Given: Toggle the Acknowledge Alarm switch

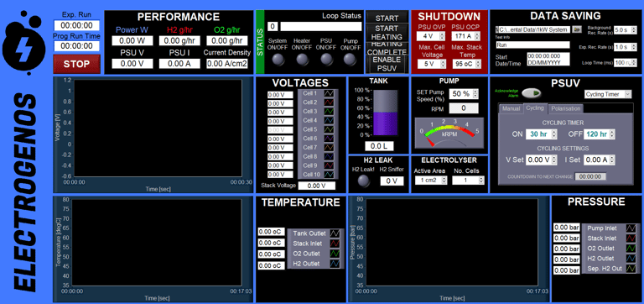Looking at the screenshot, I should (x=532, y=93).
